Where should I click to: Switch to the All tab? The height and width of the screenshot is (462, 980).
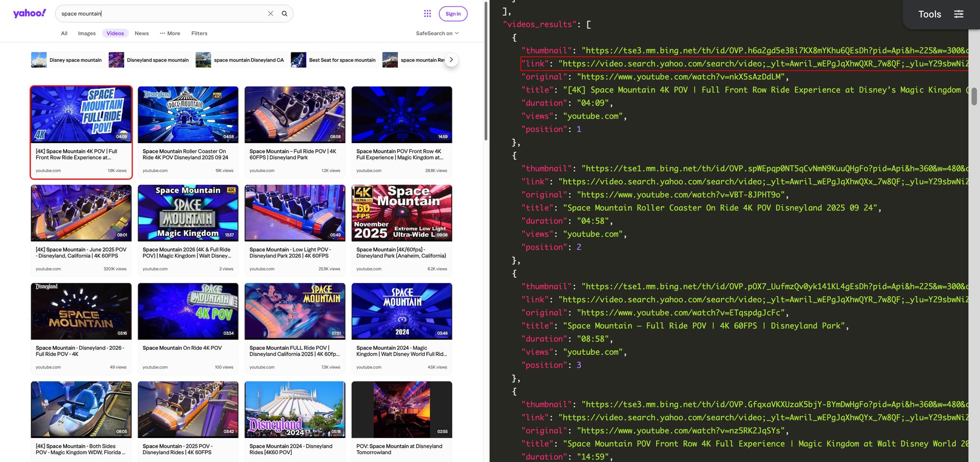click(64, 33)
